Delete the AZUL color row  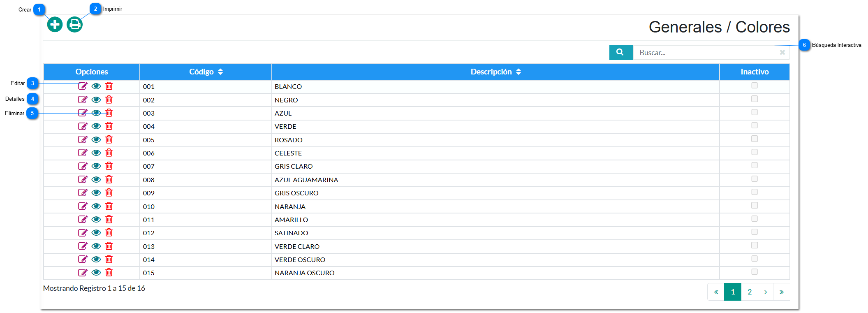[x=109, y=113]
